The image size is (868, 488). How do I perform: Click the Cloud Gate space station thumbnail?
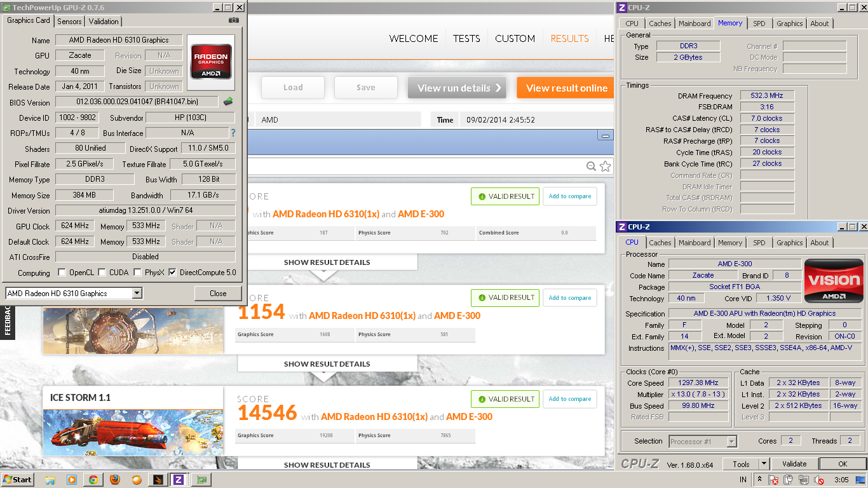coord(133,330)
